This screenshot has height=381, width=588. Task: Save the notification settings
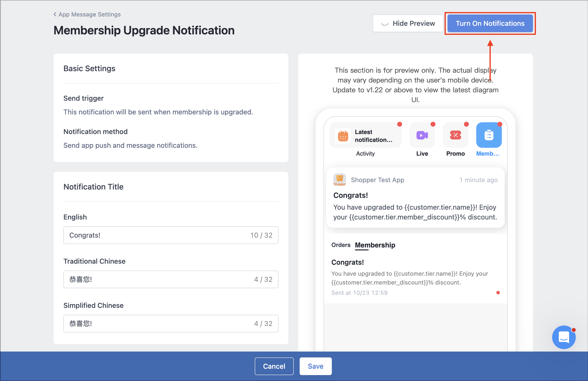point(316,366)
